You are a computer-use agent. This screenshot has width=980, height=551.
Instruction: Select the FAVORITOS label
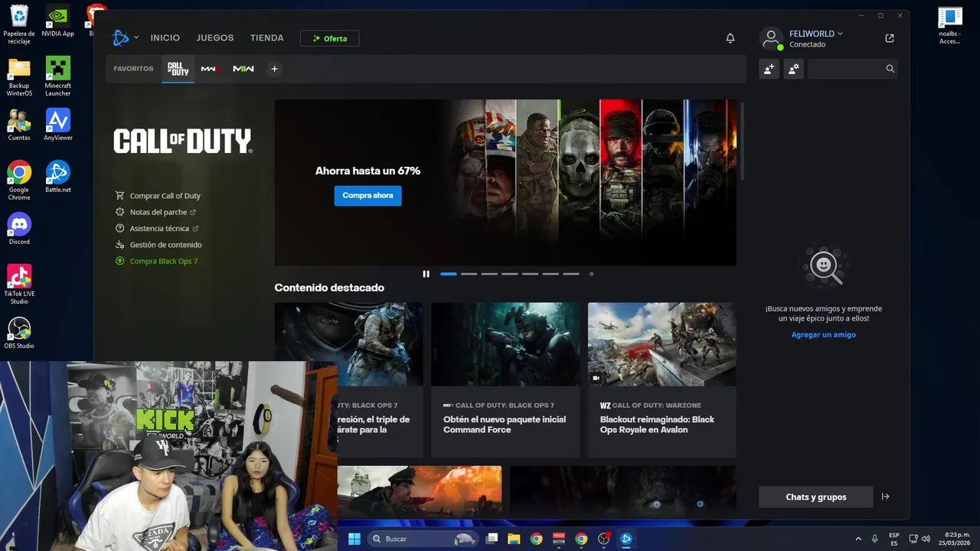point(133,69)
